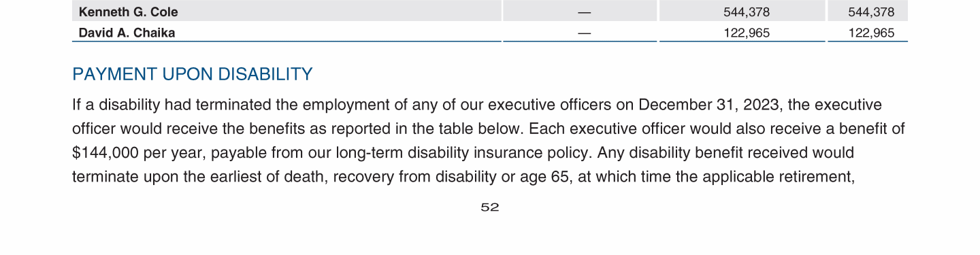Select the name David A. Chaika

[127, 33]
